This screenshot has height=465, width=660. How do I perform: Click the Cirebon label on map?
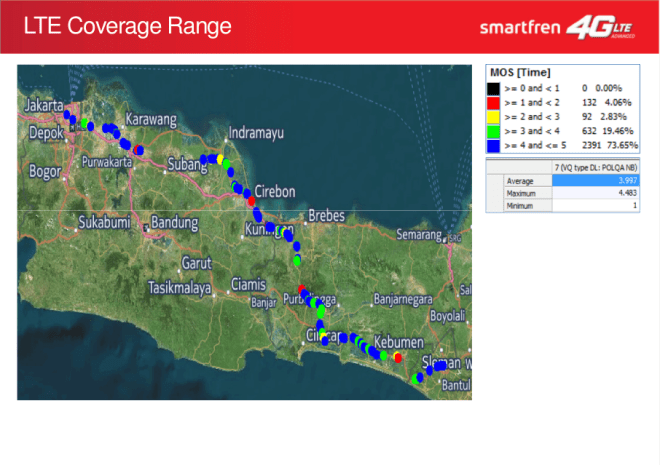tap(275, 192)
